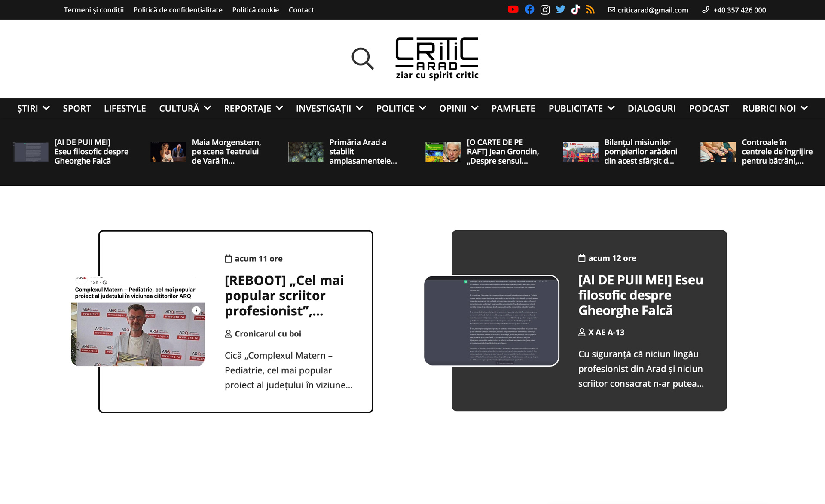Image resolution: width=825 pixels, height=504 pixels.
Task: Open the CULTURĂ menu label
Action: [x=179, y=109]
